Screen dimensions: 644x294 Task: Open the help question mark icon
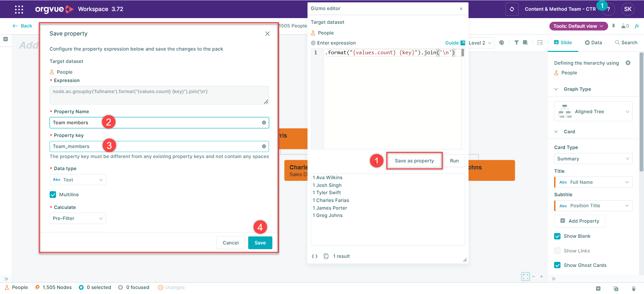(608, 9)
